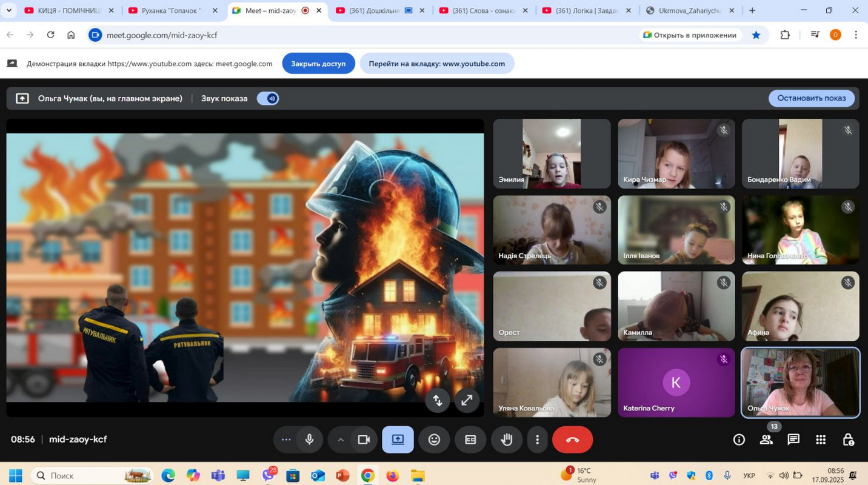This screenshot has width=868, height=485.
Task: Show the participants list
Action: click(x=766, y=440)
